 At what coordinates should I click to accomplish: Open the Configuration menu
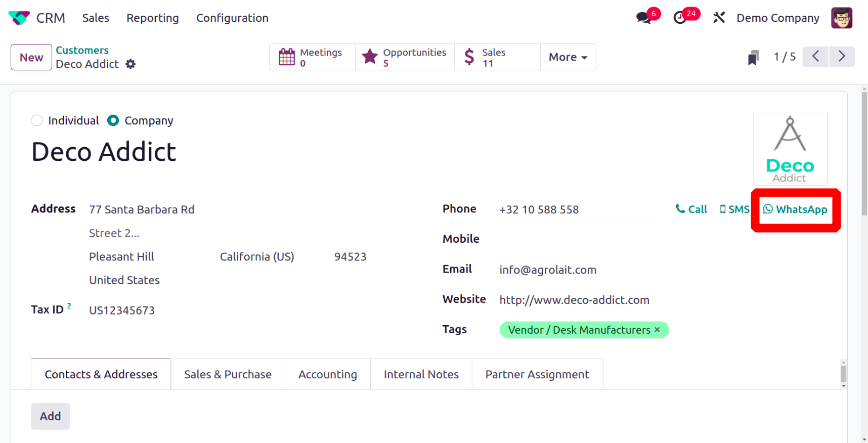point(232,18)
